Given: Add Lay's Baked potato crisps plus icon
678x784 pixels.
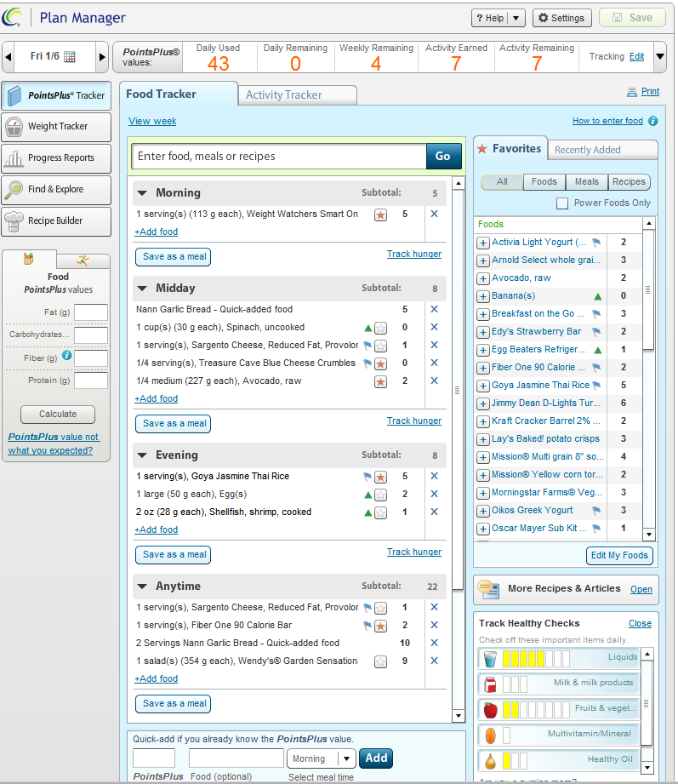Looking at the screenshot, I should coord(482,439).
